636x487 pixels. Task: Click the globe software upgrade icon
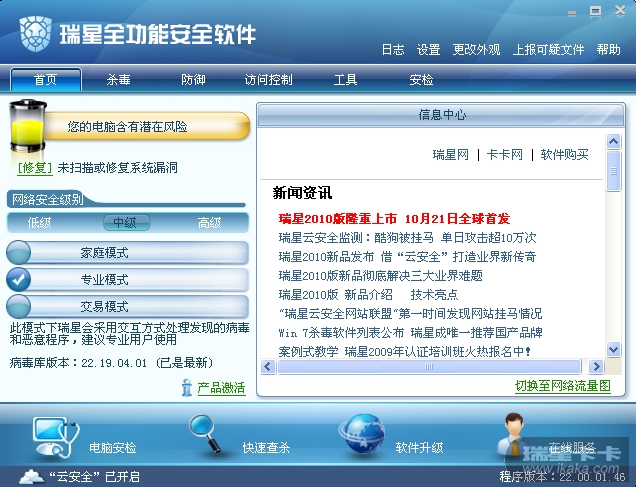click(362, 434)
